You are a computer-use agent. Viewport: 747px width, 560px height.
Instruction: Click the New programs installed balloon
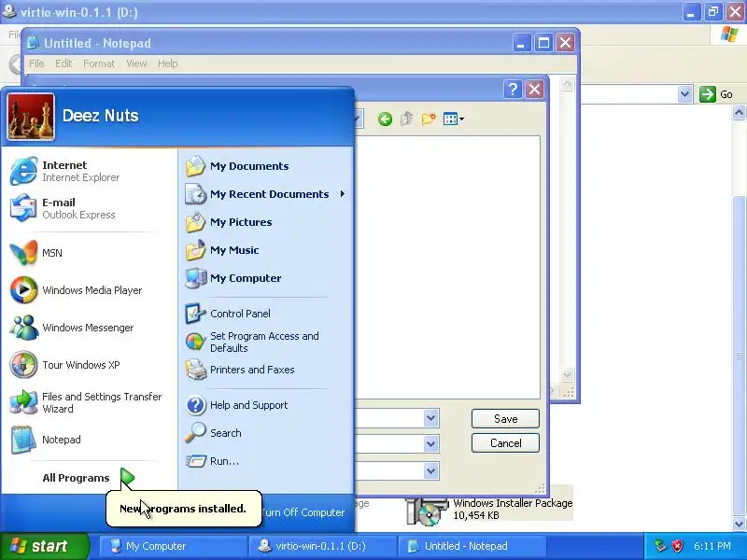183,509
